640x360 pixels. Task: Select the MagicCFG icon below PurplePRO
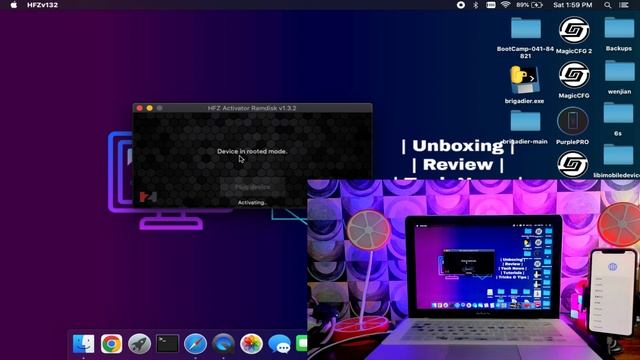pyautogui.click(x=573, y=164)
